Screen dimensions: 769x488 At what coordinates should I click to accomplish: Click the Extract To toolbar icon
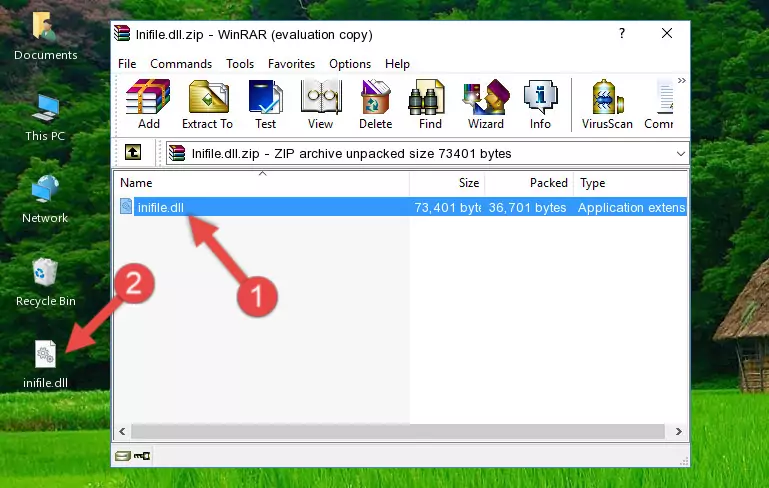(207, 104)
